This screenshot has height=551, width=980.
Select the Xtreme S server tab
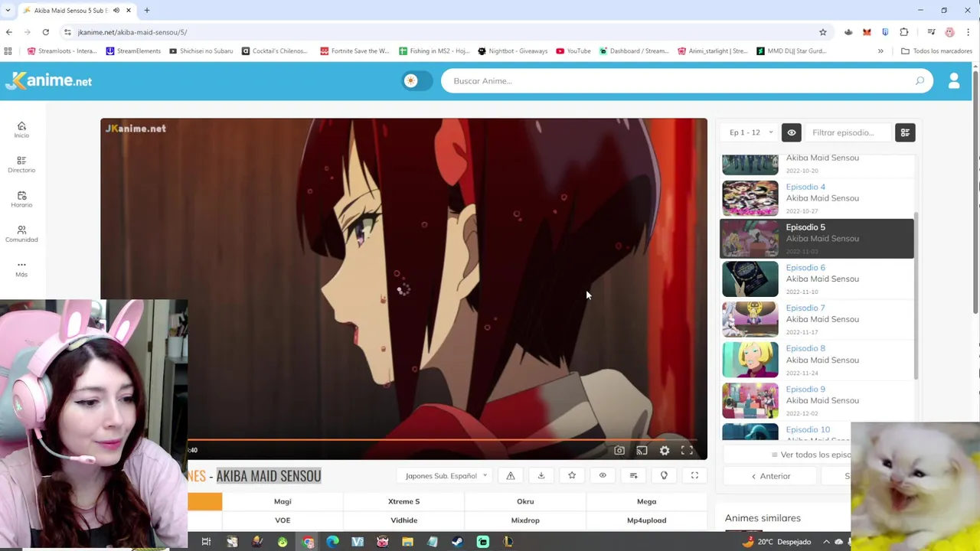(x=403, y=501)
